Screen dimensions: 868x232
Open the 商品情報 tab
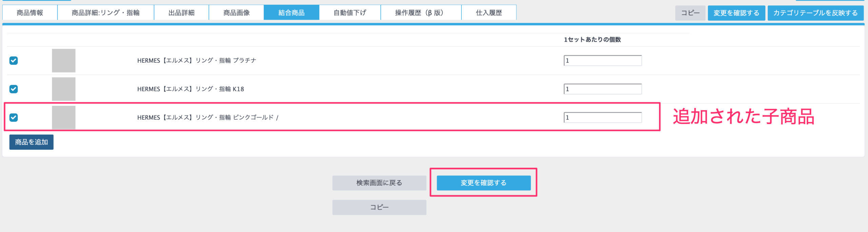pos(30,13)
